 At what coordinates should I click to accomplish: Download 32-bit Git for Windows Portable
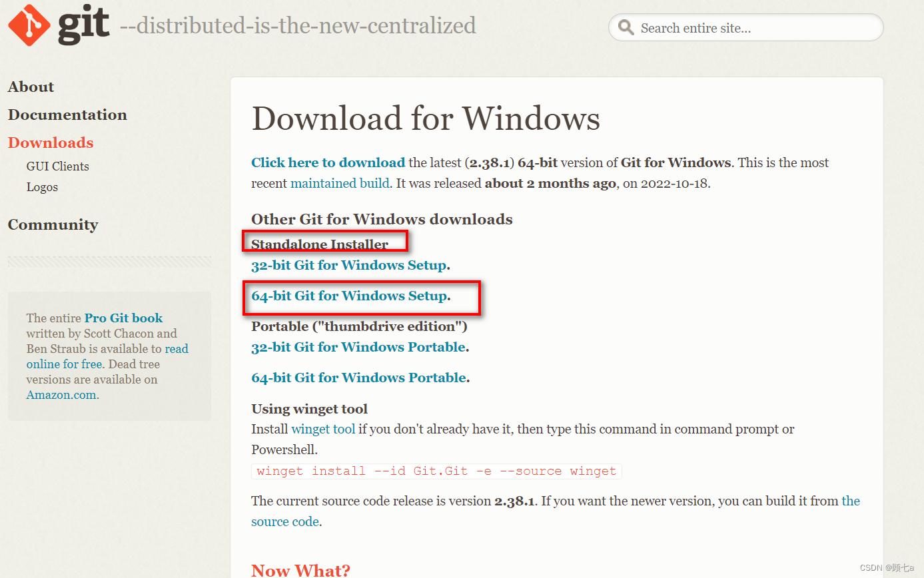[358, 347]
